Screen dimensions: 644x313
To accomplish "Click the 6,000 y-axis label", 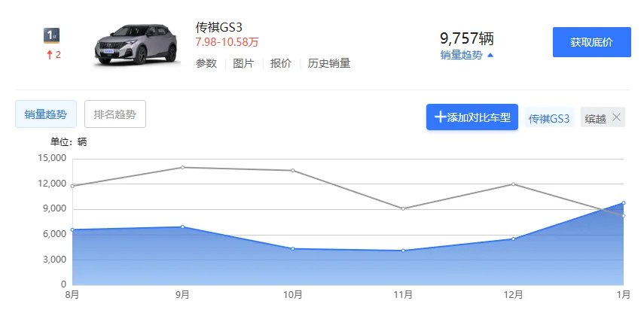I will [x=54, y=234].
